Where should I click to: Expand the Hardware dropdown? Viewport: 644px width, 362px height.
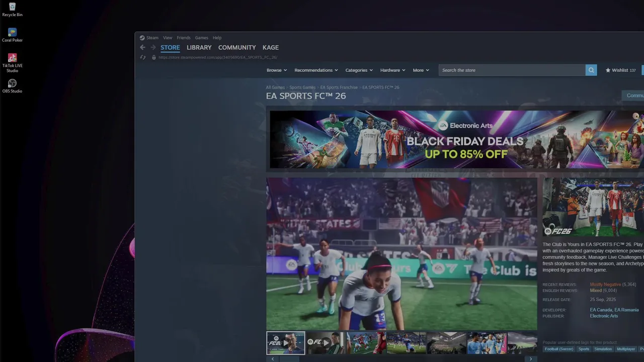(392, 70)
